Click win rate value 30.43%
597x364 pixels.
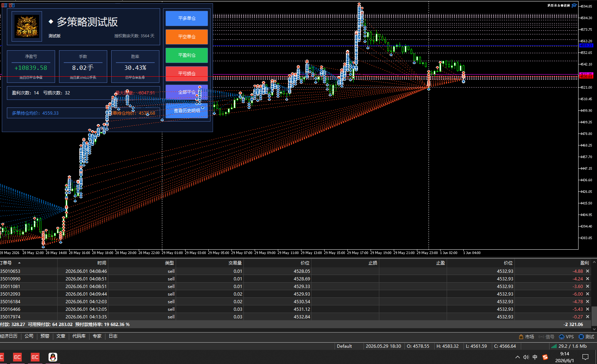[x=135, y=68]
